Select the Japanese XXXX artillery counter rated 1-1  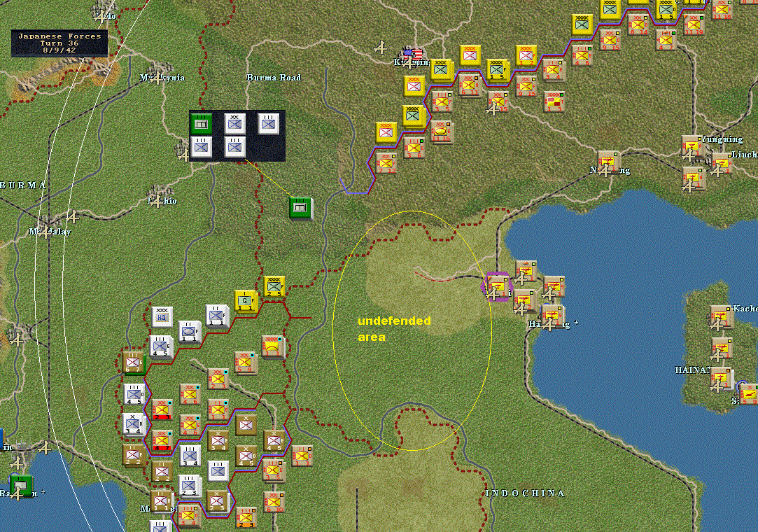pyautogui.click(x=273, y=346)
